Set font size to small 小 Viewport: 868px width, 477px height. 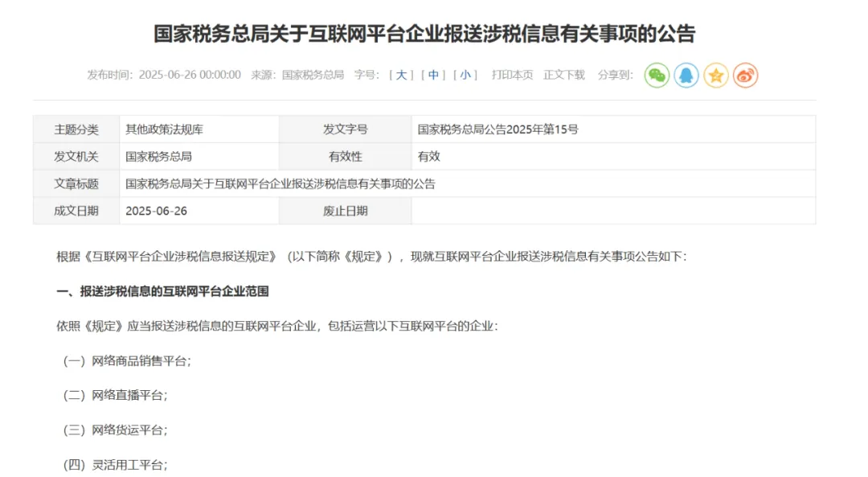pyautogui.click(x=465, y=75)
